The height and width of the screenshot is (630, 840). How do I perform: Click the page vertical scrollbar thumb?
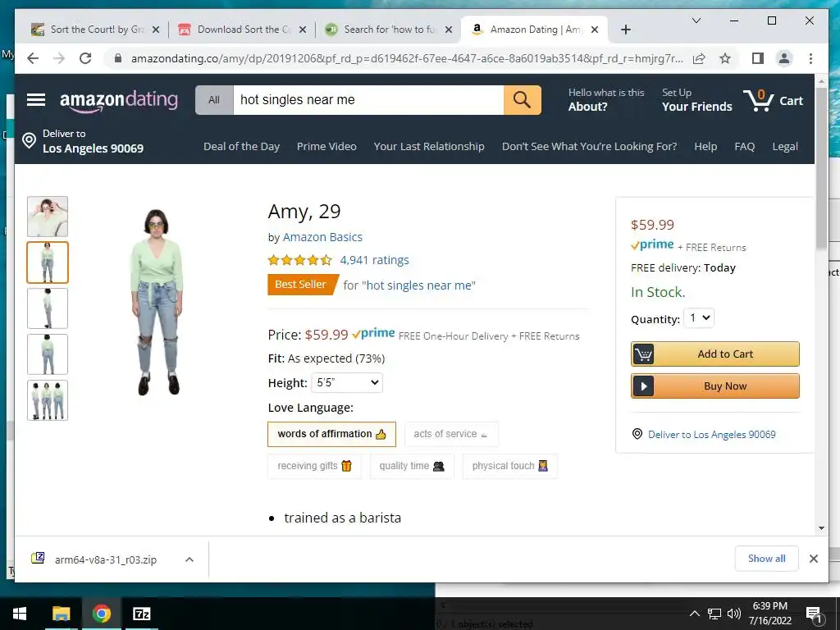822,167
